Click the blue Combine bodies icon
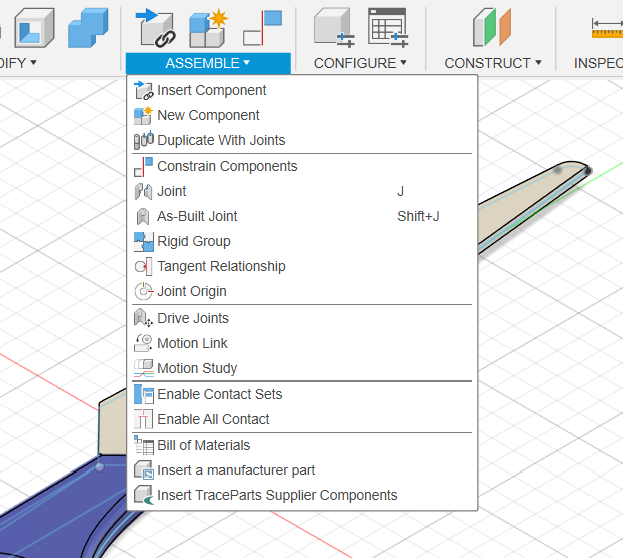This screenshot has height=558, width=623. (x=89, y=28)
